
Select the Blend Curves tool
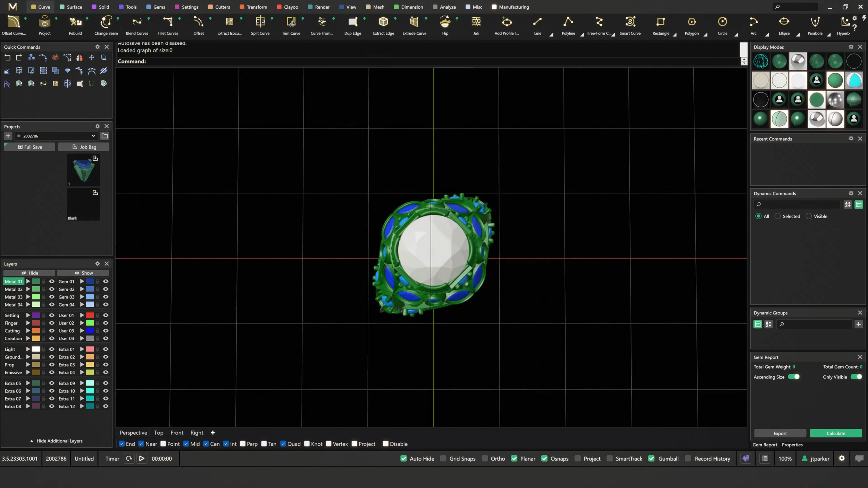137,25
